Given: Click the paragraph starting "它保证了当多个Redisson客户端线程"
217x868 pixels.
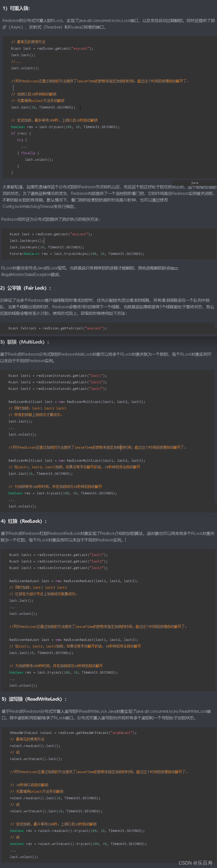Looking at the screenshot, I should click(107, 307).
